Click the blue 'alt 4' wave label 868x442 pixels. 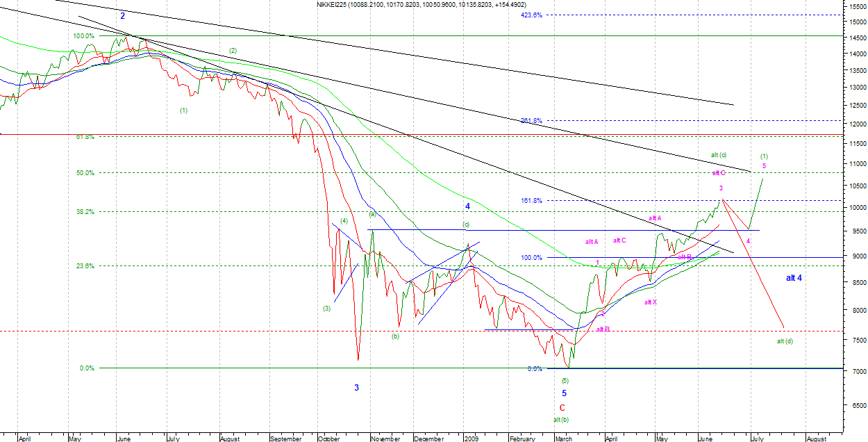794,278
